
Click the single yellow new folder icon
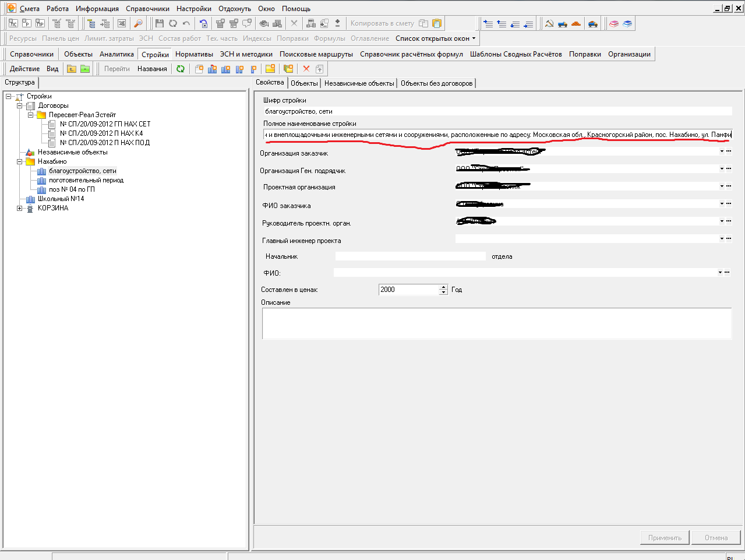(270, 69)
